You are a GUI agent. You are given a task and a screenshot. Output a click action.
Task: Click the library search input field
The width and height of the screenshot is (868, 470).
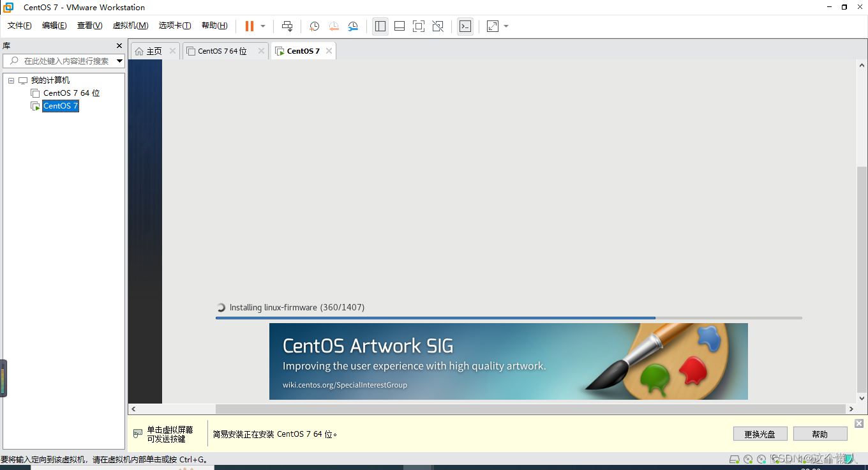(x=63, y=61)
